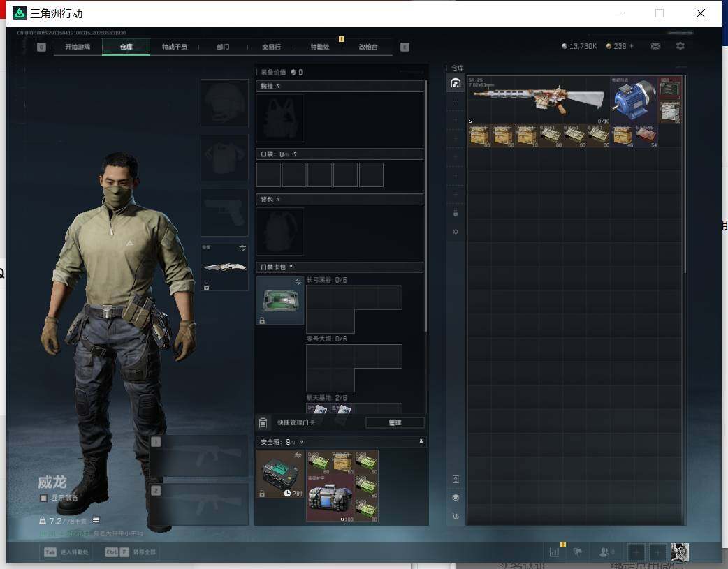Open the 特勤处 tab
Viewport: 728px width, 569px height.
(320, 47)
